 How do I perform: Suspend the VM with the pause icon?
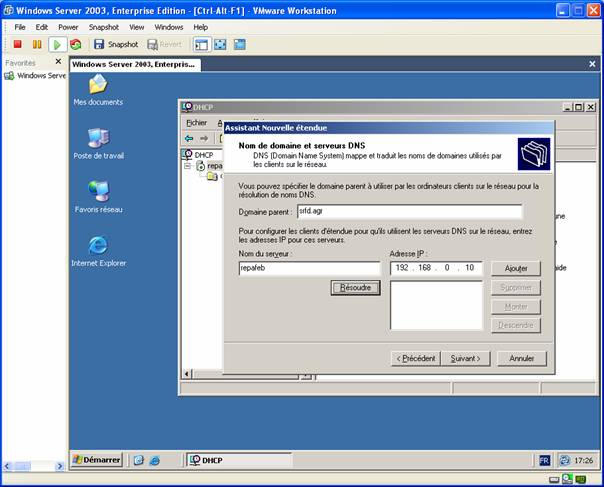coord(37,44)
